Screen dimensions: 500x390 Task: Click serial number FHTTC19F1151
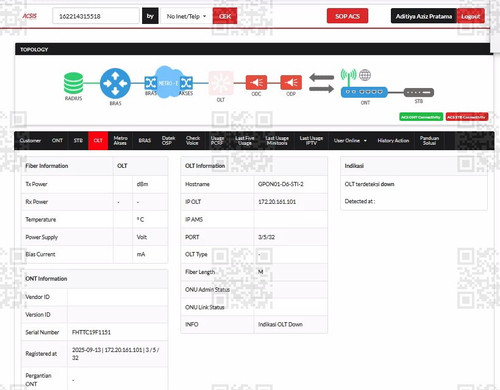pos(91,332)
